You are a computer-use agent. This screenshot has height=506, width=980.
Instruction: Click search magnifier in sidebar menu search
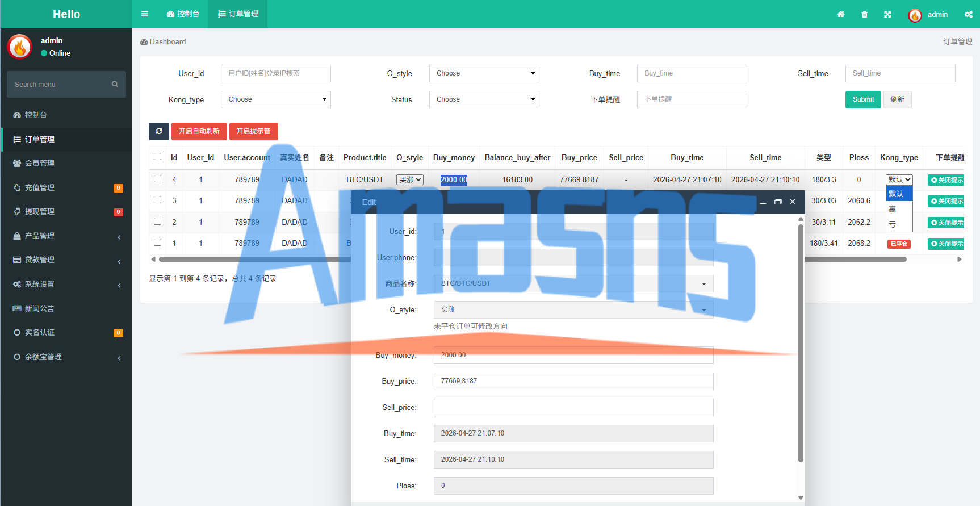pyautogui.click(x=115, y=84)
